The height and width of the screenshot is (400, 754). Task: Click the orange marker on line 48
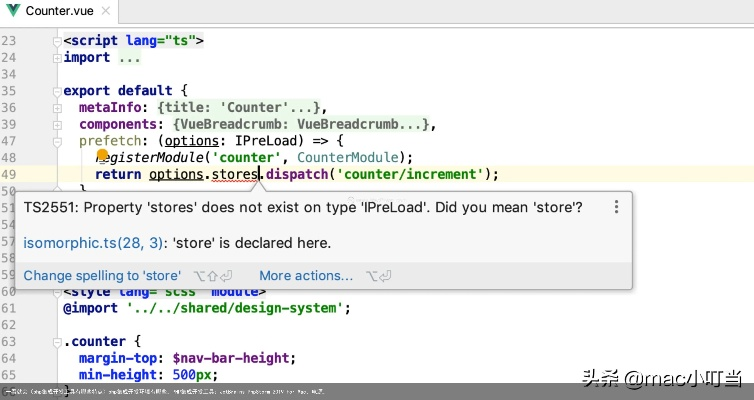[x=102, y=155]
